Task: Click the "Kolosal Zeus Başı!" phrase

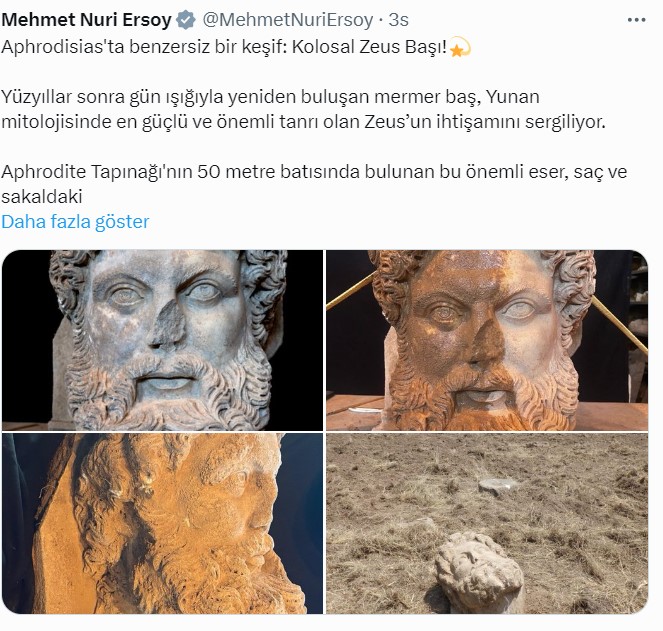Action: tap(369, 47)
